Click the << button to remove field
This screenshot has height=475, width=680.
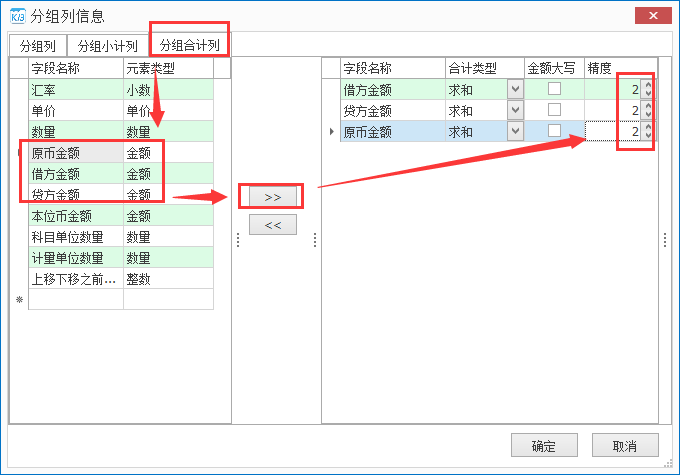coord(273,225)
